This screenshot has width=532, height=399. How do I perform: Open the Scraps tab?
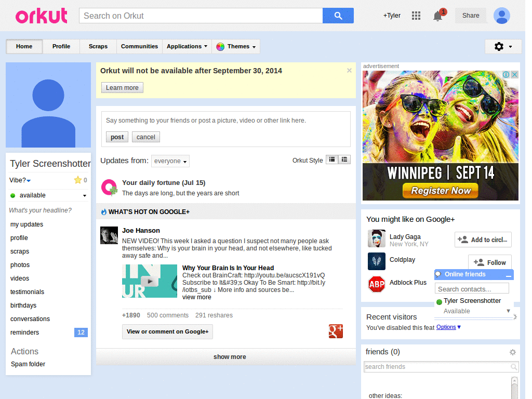98,46
